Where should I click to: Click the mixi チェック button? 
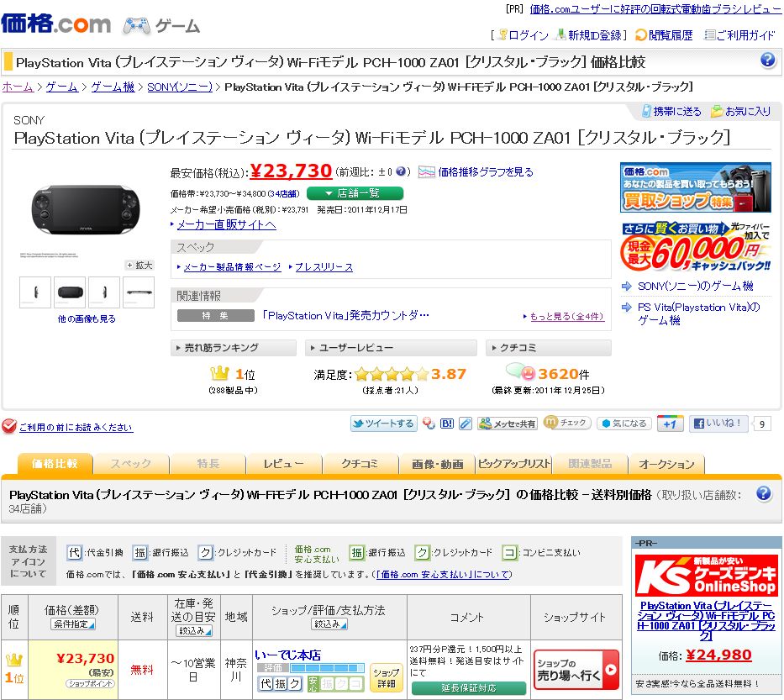click(x=567, y=423)
